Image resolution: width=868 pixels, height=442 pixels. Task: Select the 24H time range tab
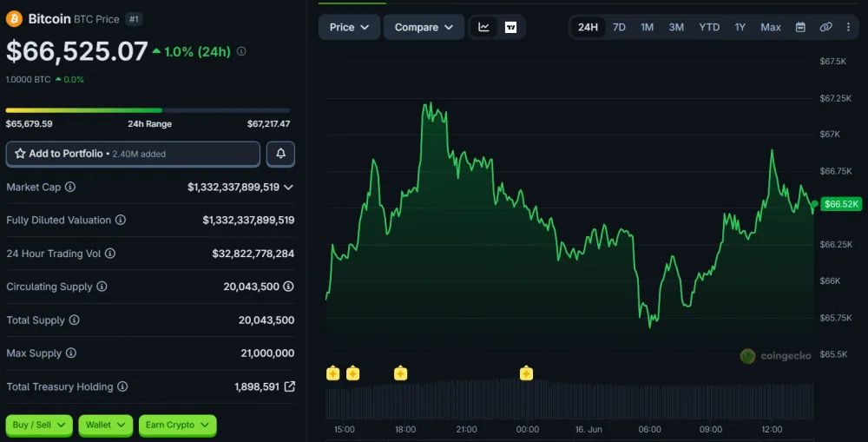click(588, 27)
